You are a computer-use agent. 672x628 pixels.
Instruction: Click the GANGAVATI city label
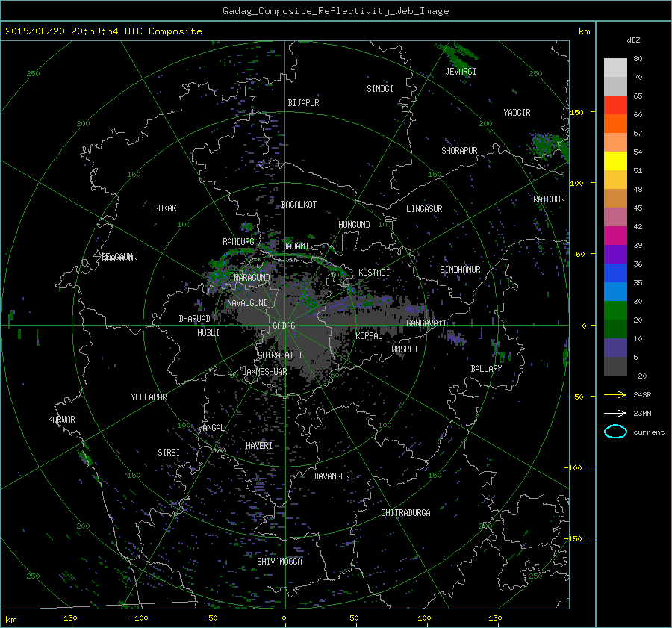pyautogui.click(x=426, y=323)
